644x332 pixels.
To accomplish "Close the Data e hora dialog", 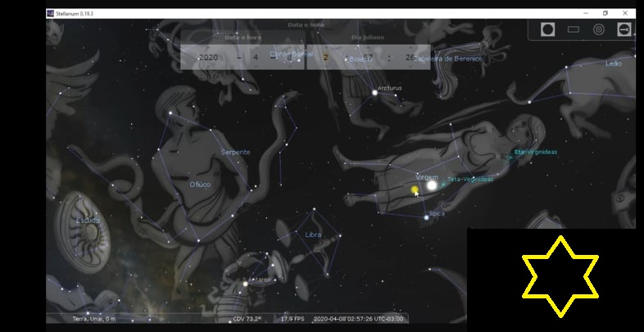I will 425,25.
